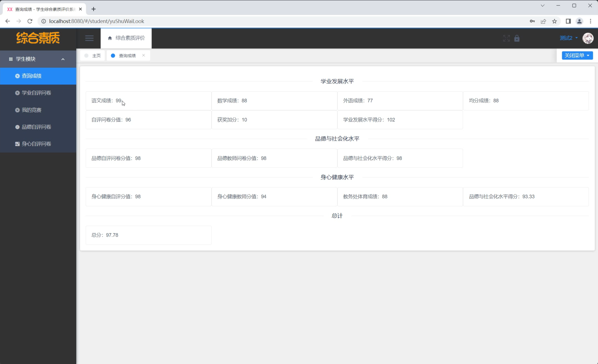Screen dimensions: 598x364
Task: Click the 综合素质评价 home breadcrumb
Action: [x=126, y=38]
